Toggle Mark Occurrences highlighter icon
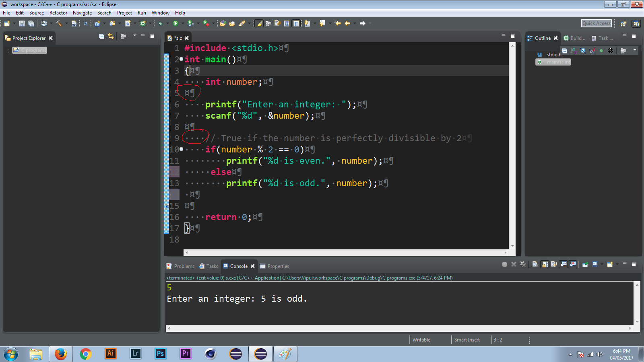 pos(259,23)
